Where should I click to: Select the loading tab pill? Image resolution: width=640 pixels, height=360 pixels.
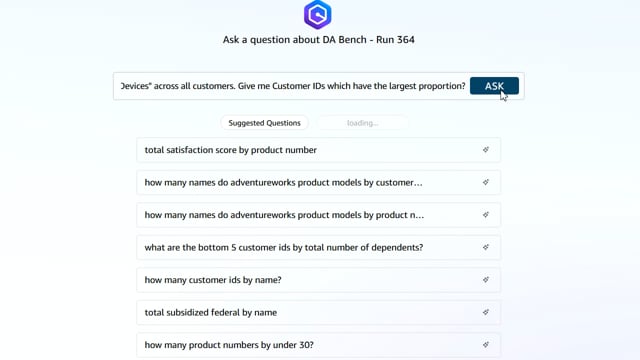[x=362, y=123]
